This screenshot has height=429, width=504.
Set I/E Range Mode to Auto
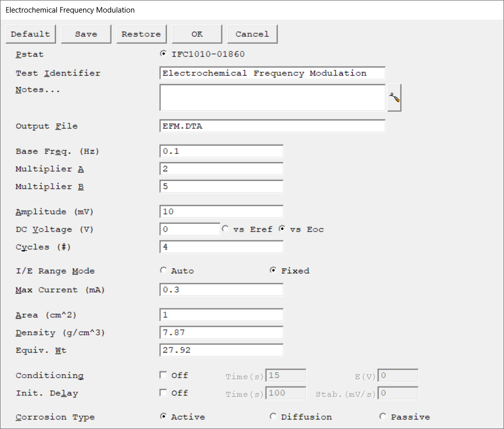coord(163,270)
